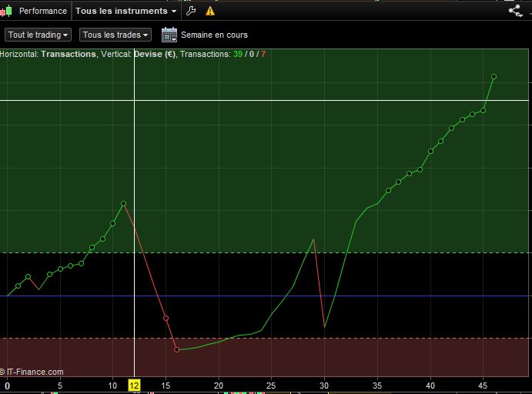
Task: Click the yellow warning triangle icon
Action: [x=210, y=11]
